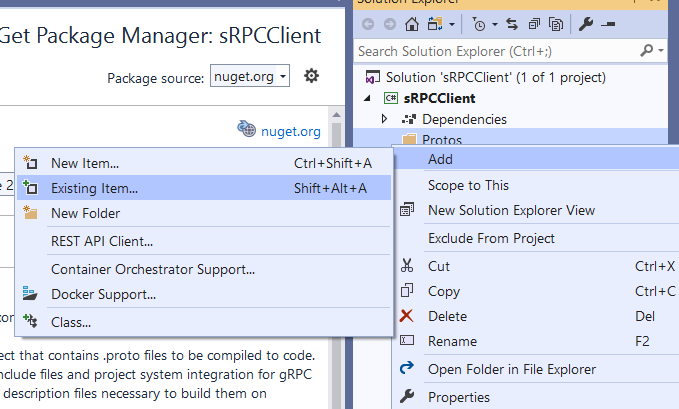Choose Container Orchestrator Support... entry

pos(204,269)
